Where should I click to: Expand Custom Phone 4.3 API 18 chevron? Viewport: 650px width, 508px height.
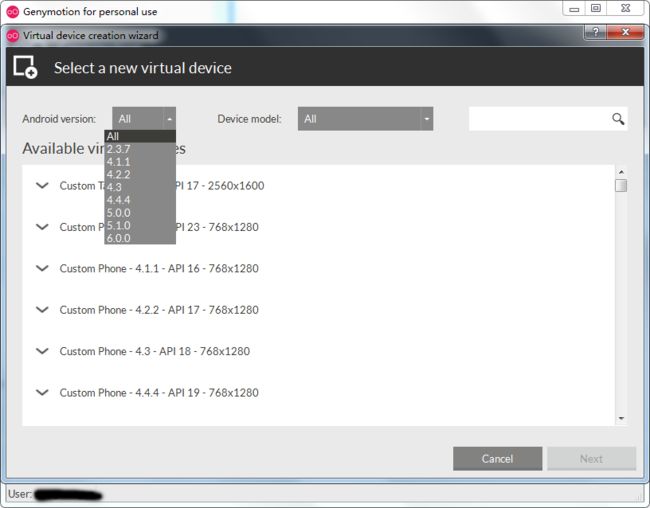pos(42,351)
